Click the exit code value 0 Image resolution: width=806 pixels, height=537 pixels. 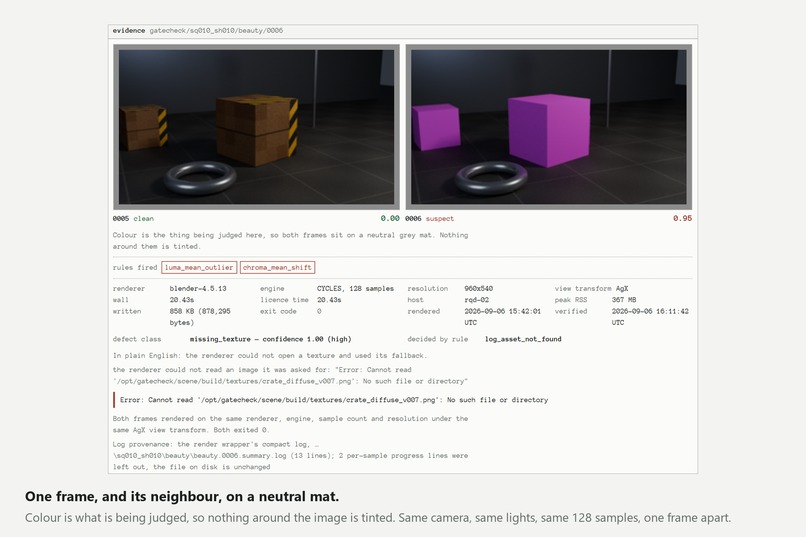point(319,311)
